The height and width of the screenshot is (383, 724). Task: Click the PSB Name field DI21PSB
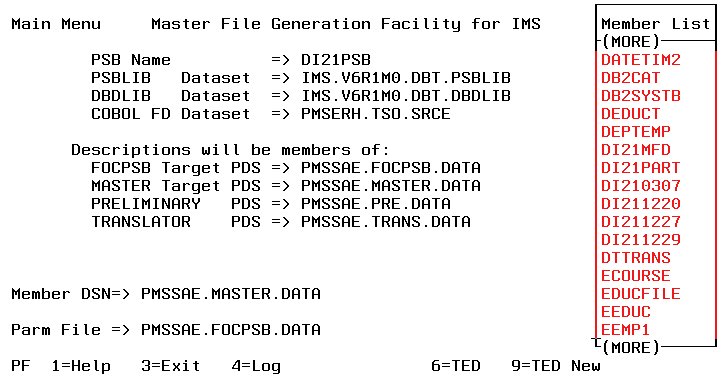[x=336, y=60]
